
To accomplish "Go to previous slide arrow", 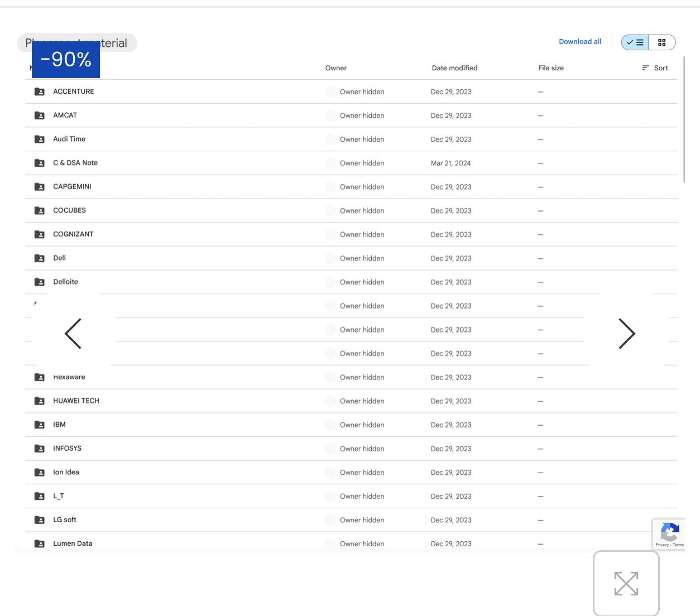I will pos(73,334).
